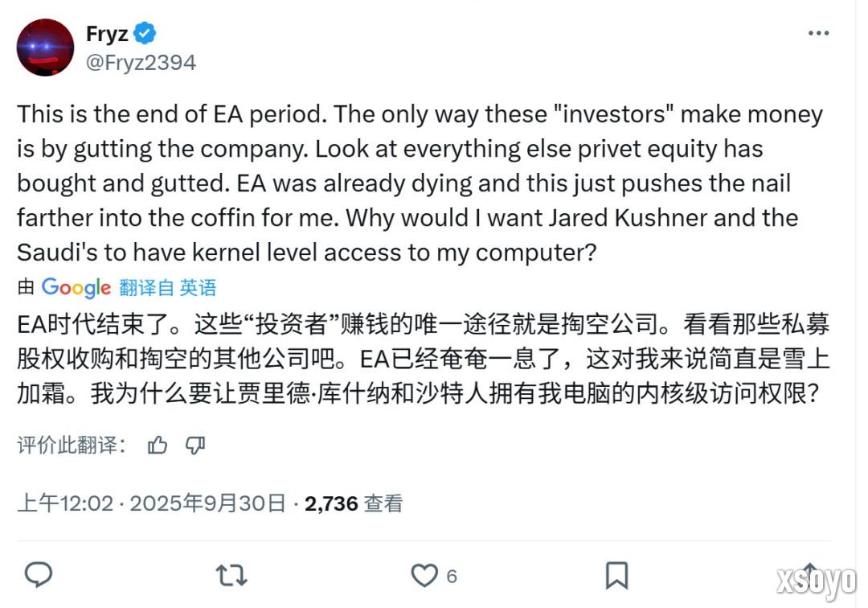Give thumbs down to the translation
The image size is (868, 608).
click(x=195, y=445)
